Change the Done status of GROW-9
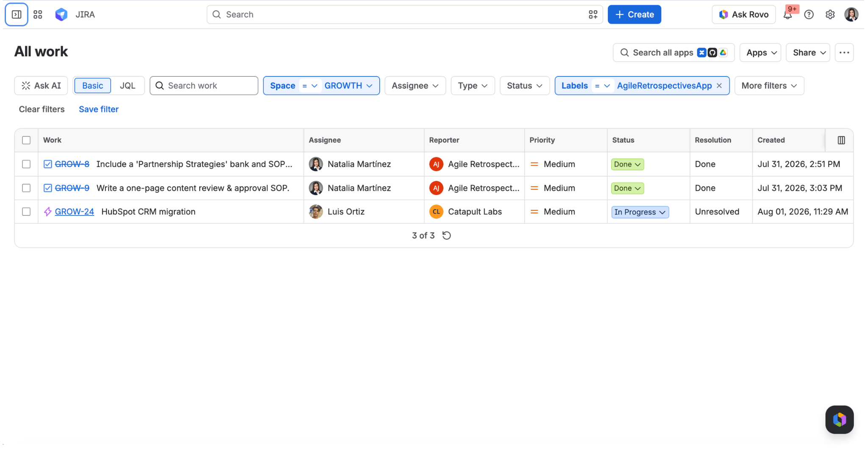This screenshot has width=868, height=451. tap(627, 188)
